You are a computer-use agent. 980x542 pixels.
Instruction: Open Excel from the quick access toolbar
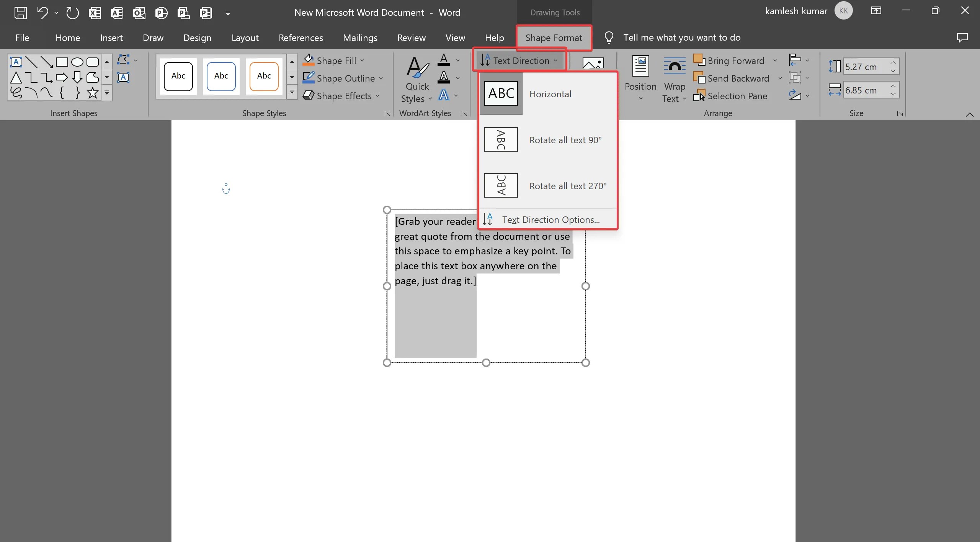94,13
